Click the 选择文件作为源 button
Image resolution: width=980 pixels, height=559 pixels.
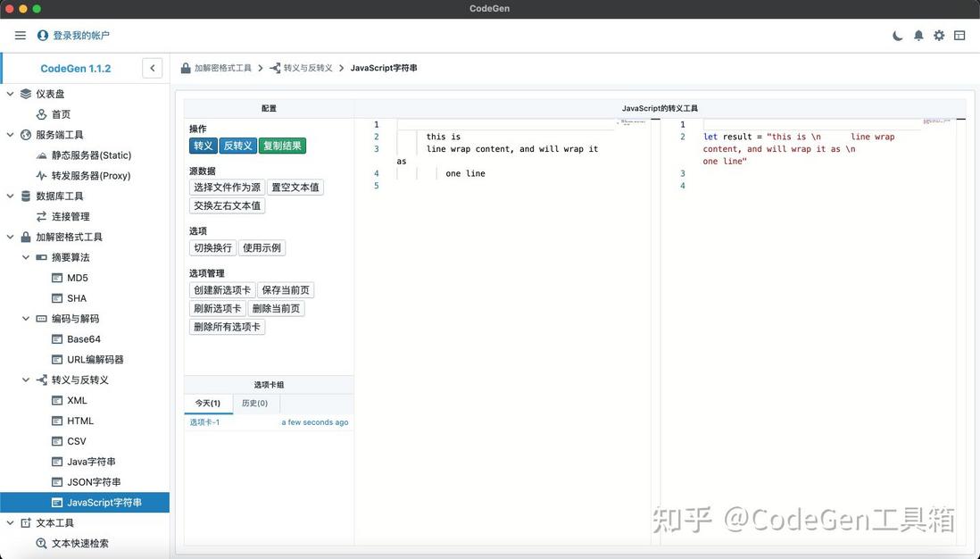click(227, 187)
